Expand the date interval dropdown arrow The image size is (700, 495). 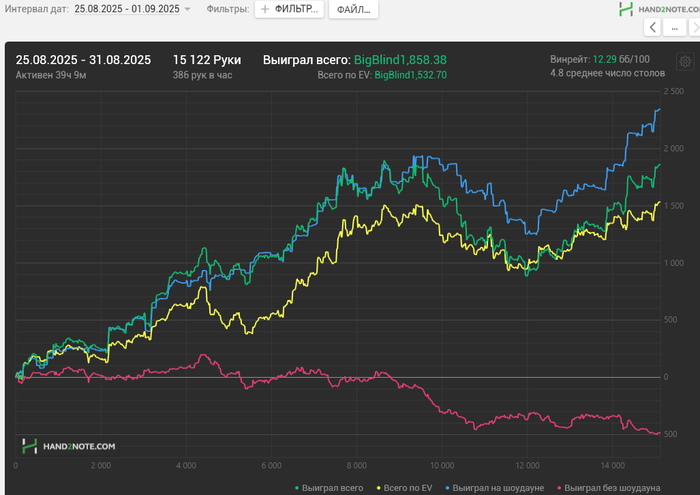coord(188,9)
